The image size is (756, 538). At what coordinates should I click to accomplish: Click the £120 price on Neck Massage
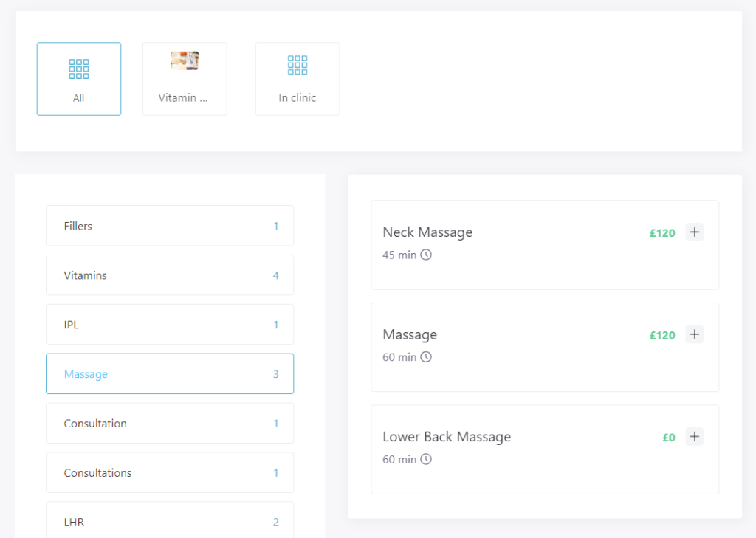pyautogui.click(x=662, y=233)
